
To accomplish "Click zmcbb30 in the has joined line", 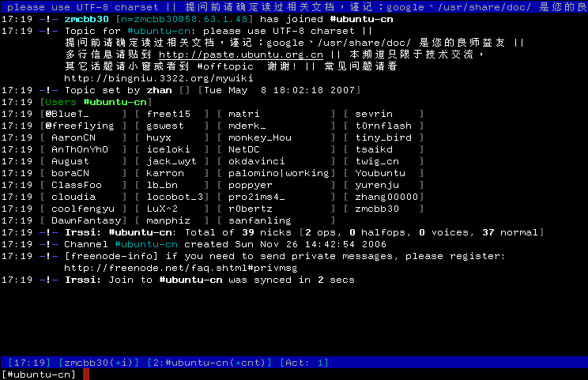I will [x=86, y=19].
